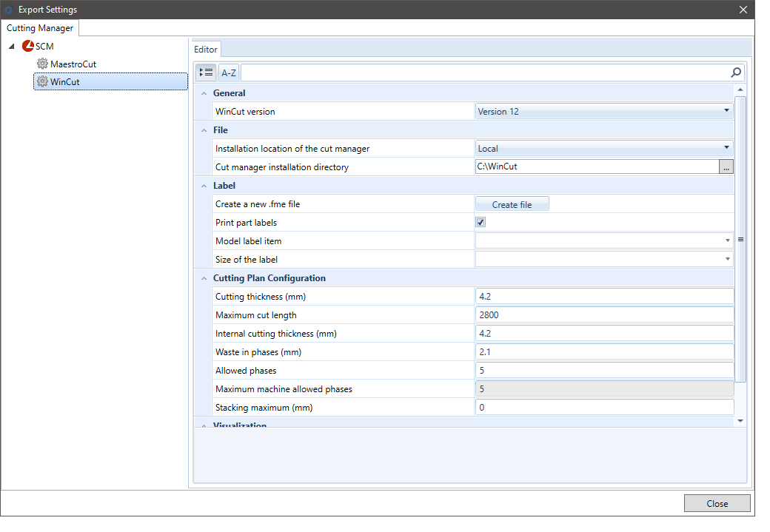
Task: Select MaestroCut in the tree
Action: (x=73, y=64)
